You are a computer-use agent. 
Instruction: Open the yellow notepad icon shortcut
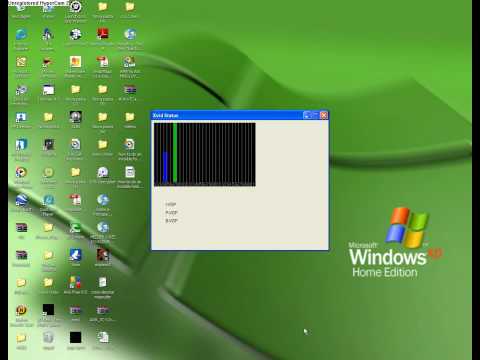[21, 62]
